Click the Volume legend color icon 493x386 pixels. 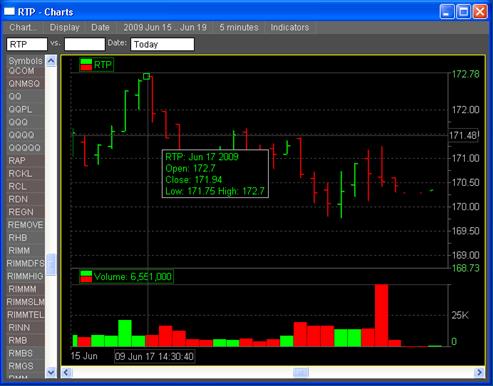coord(86,276)
